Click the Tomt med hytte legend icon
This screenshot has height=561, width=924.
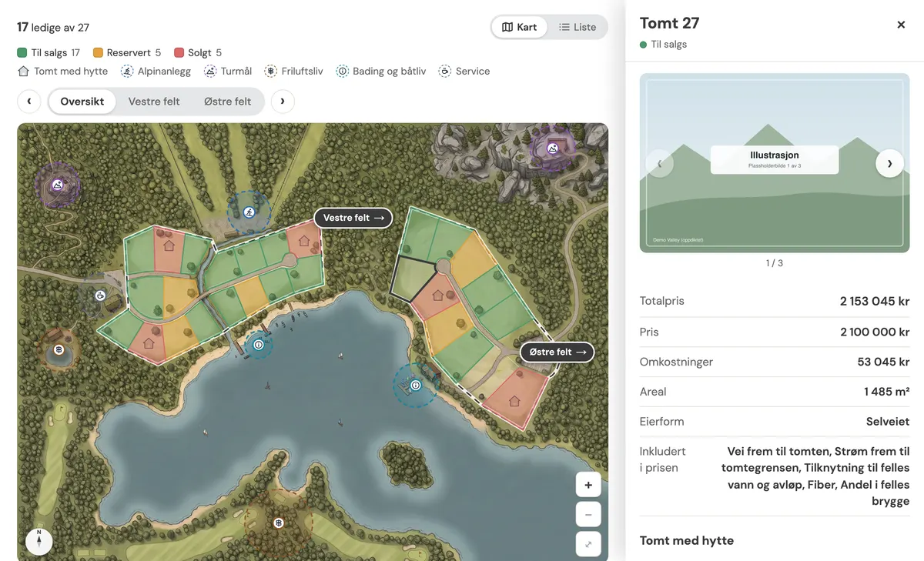point(23,71)
